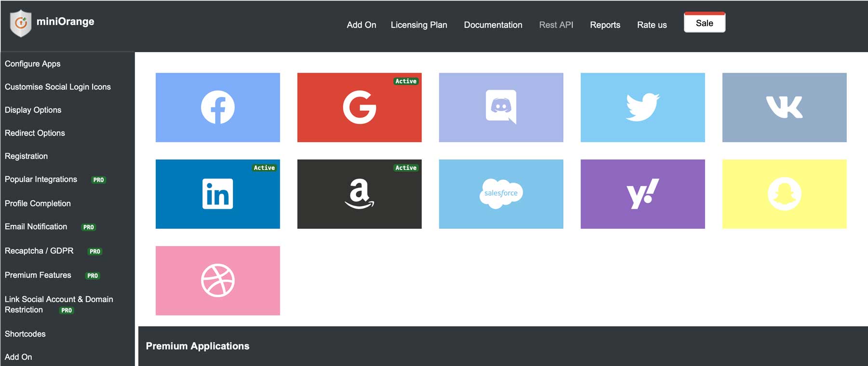View the Reports section
Viewport: 868px width, 366px height.
pos(605,25)
